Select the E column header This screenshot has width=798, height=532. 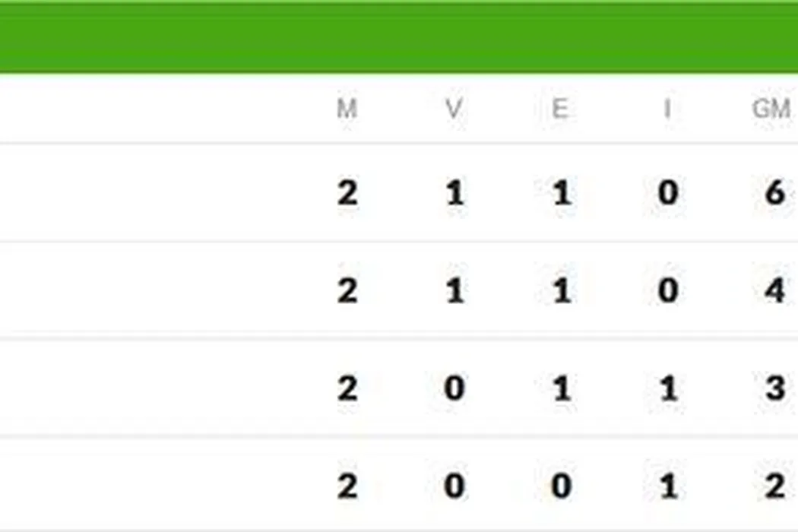pos(559,109)
